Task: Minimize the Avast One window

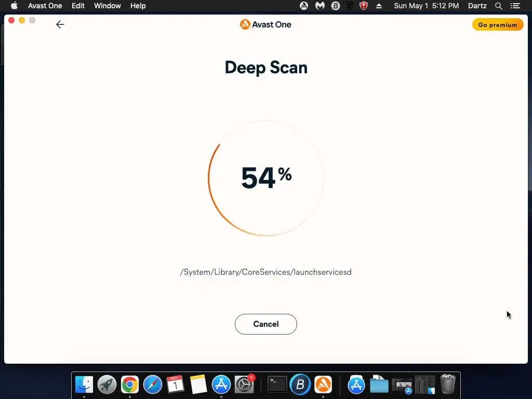Action: (x=22, y=20)
